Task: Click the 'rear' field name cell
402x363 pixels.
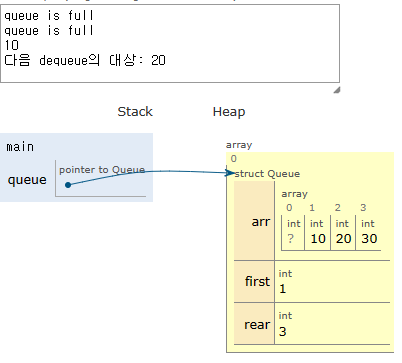Action: (x=254, y=324)
